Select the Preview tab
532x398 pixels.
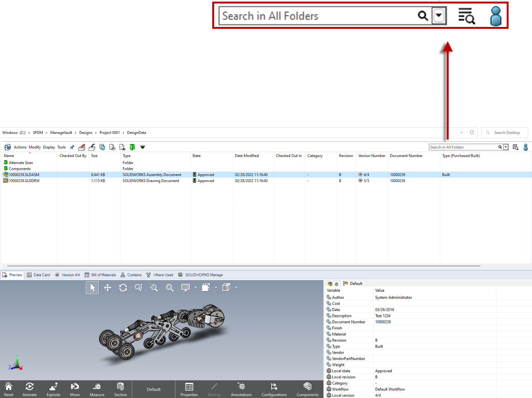12,275
